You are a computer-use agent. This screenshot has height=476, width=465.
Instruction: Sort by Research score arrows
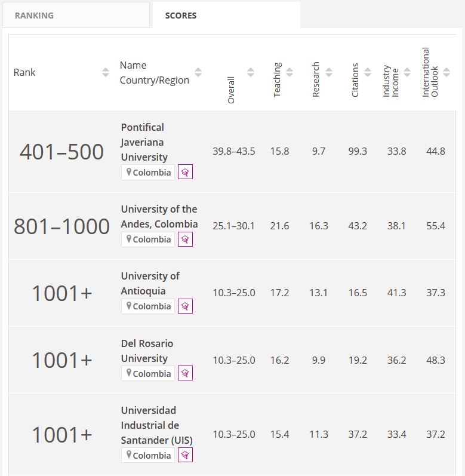click(x=329, y=72)
